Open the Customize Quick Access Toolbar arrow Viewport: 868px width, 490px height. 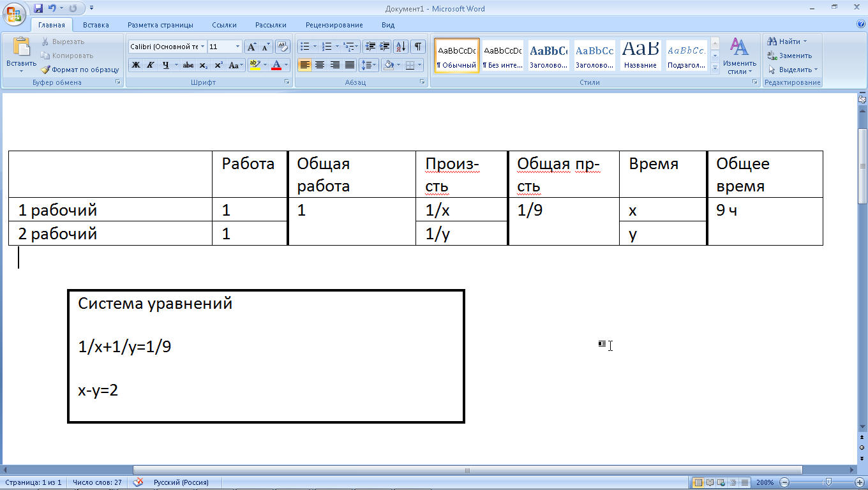[x=91, y=8]
